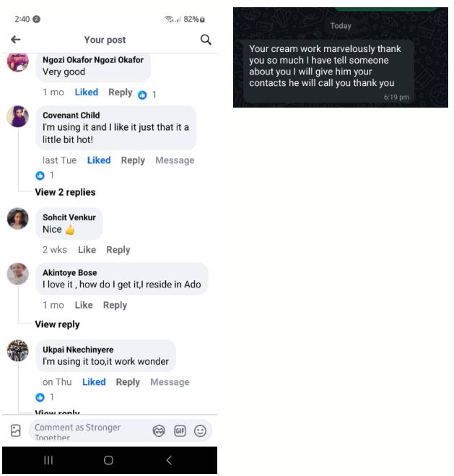Focus the Comment as Stronger Together field

pyautogui.click(x=91, y=430)
